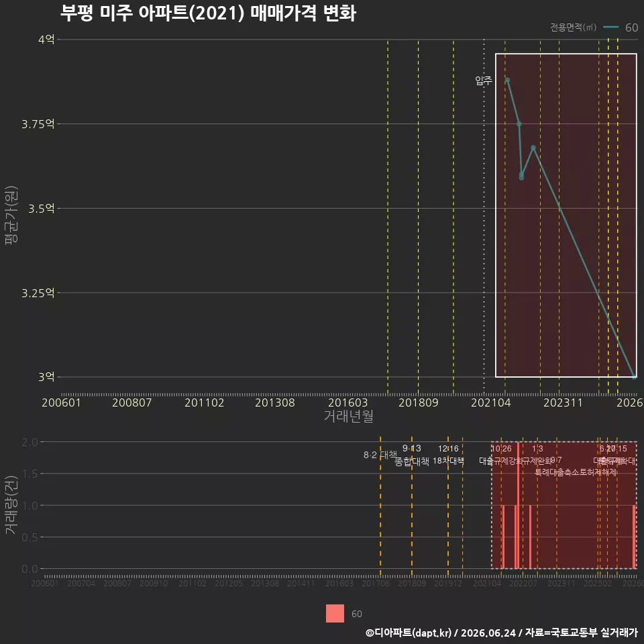Click the 0.5 volume axis label
This screenshot has height=644, width=644.
[x=30, y=537]
